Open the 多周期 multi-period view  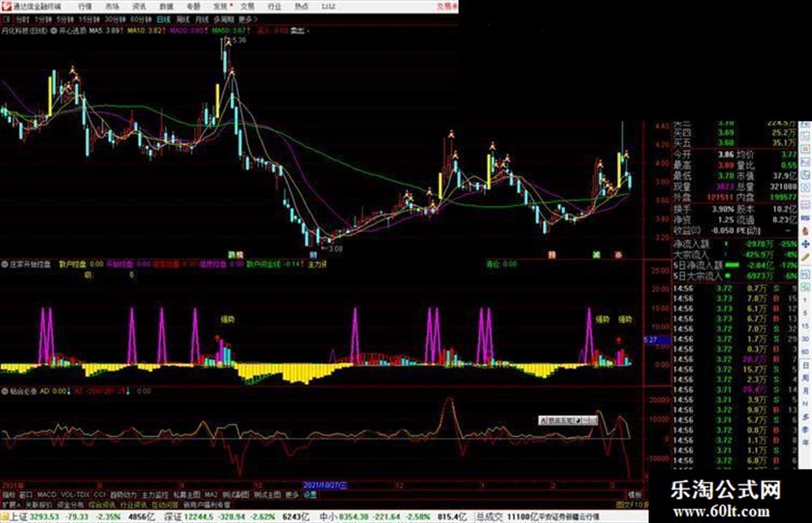click(223, 19)
